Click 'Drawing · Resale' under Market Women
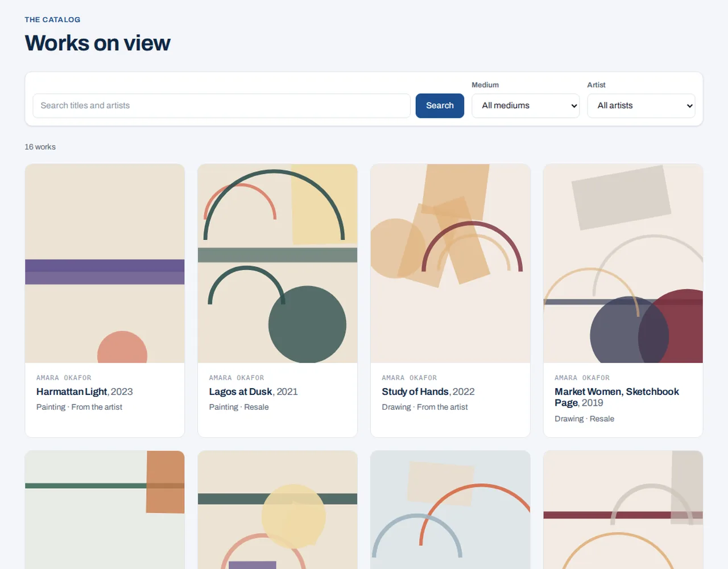 (584, 419)
